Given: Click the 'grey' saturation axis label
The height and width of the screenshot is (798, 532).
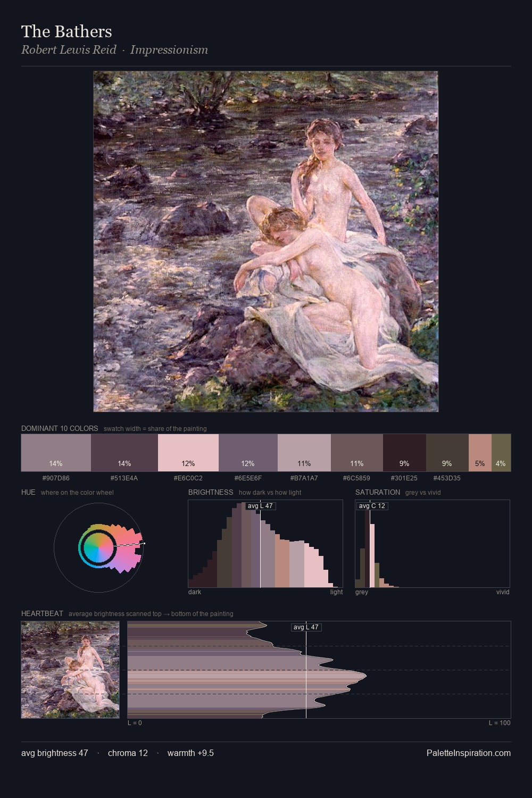Looking at the screenshot, I should (x=362, y=592).
